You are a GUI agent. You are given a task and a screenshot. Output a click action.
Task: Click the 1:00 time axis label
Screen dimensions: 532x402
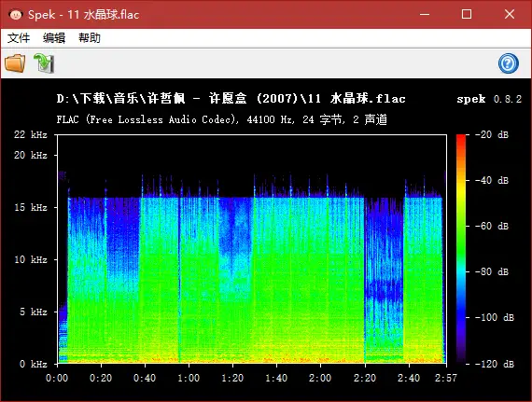click(189, 378)
